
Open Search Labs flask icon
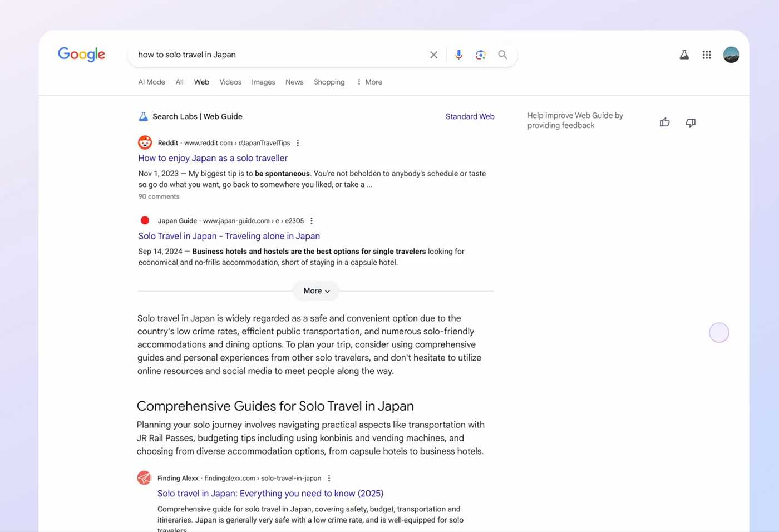684,55
